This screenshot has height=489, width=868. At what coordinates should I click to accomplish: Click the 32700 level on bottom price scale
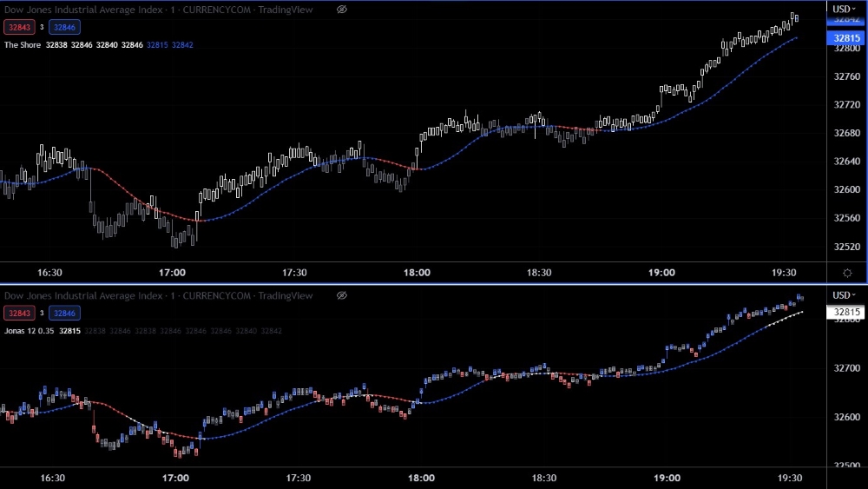[x=846, y=368]
